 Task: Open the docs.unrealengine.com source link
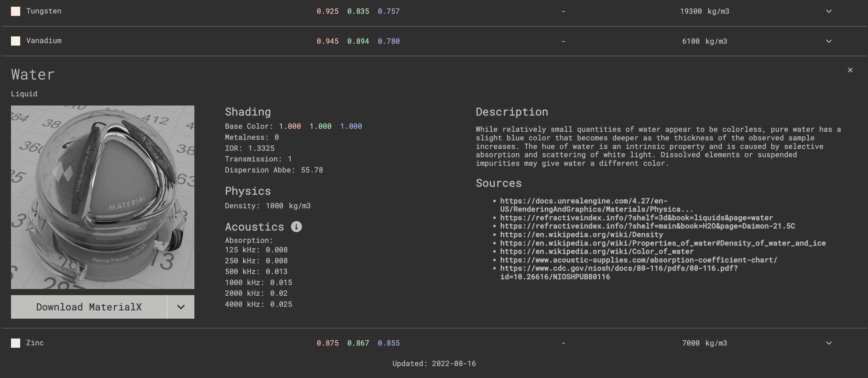coord(596,205)
